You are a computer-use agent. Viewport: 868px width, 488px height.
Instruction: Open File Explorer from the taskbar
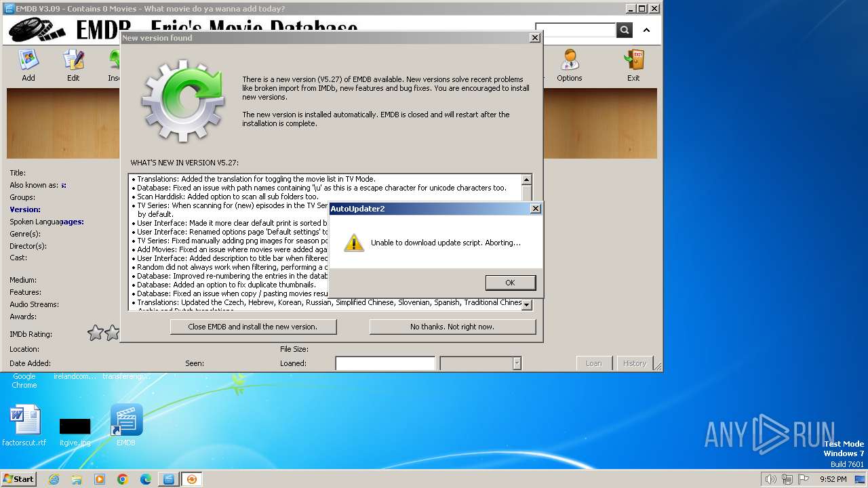tap(77, 479)
